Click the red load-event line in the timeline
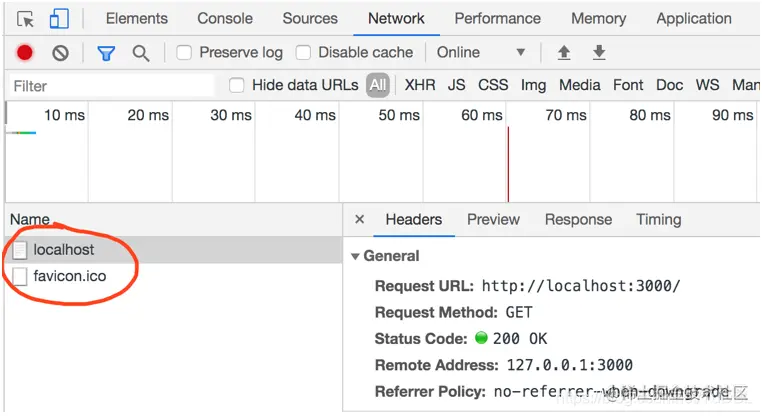The image size is (762, 416). point(508,164)
